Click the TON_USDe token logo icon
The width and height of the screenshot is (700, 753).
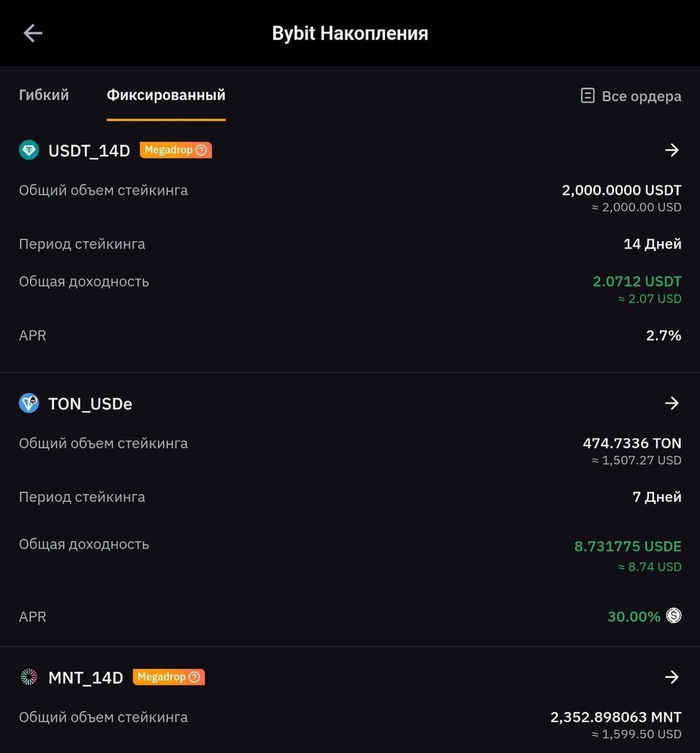coord(29,403)
